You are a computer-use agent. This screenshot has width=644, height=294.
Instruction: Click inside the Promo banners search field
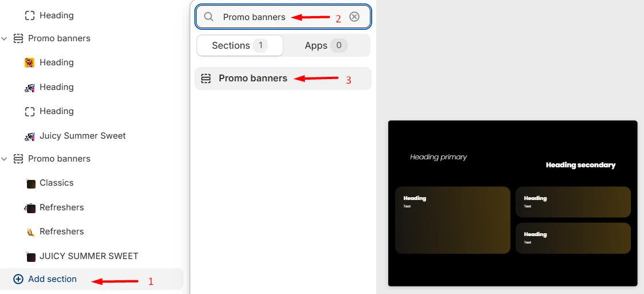pos(283,17)
